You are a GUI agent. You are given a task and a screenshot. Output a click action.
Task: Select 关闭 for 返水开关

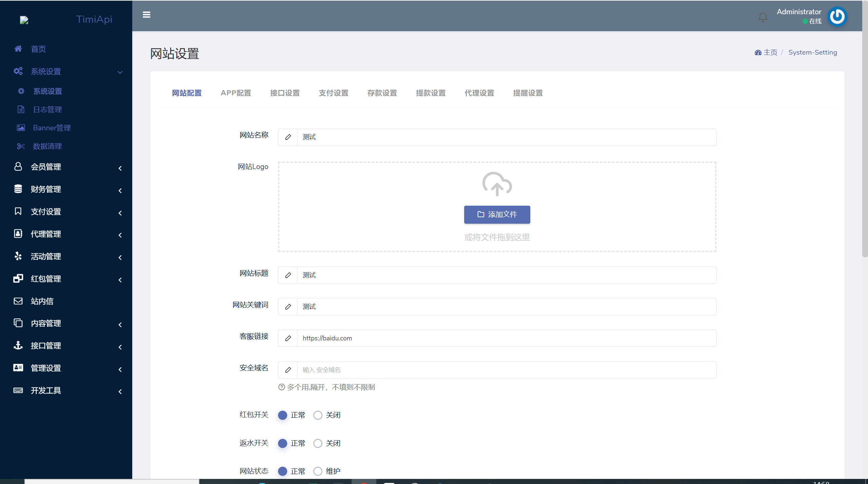pos(318,443)
